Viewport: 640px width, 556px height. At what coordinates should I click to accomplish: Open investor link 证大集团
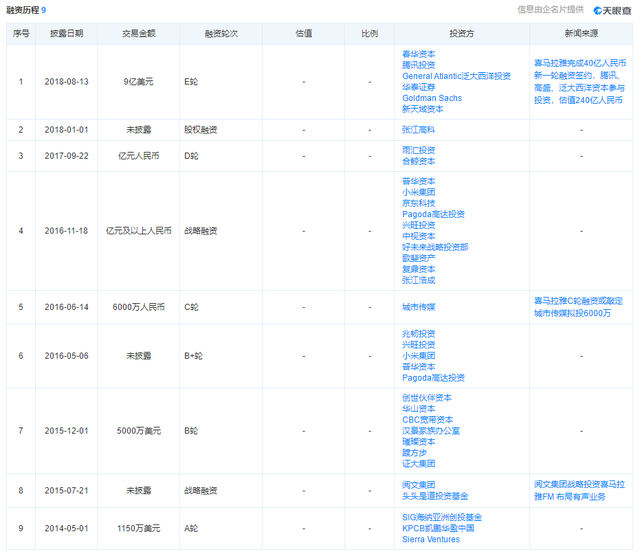point(418,464)
